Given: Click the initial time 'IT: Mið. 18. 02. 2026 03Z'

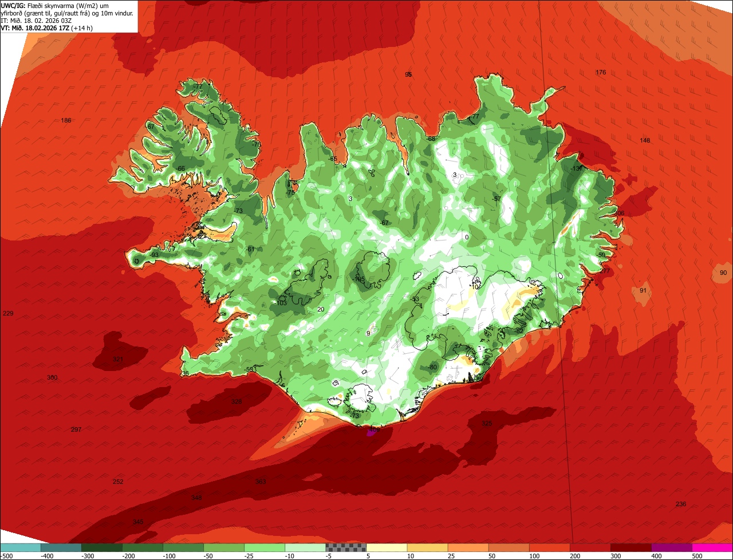Looking at the screenshot, I should point(36,21).
